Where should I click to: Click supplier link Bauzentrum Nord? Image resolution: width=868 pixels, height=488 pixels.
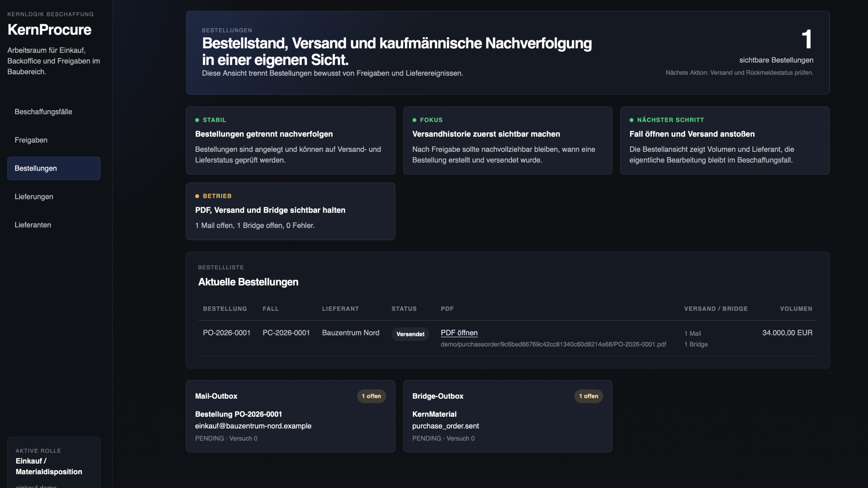350,333
